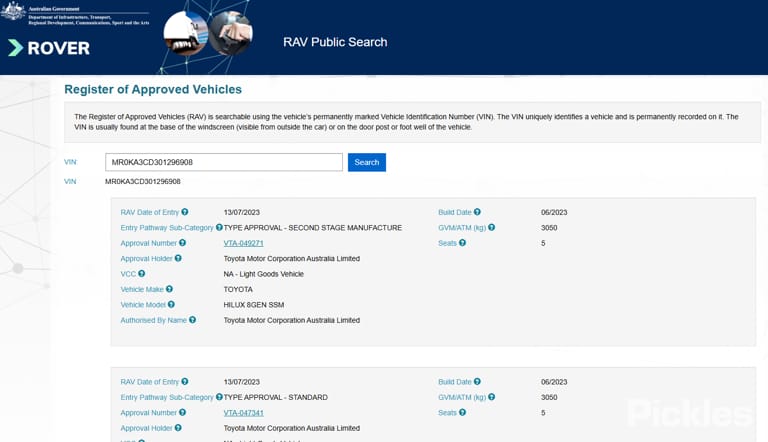Click the help icon beside RAV Date of Entry in first record
Viewport: 768px width, 442px height.
[185, 212]
